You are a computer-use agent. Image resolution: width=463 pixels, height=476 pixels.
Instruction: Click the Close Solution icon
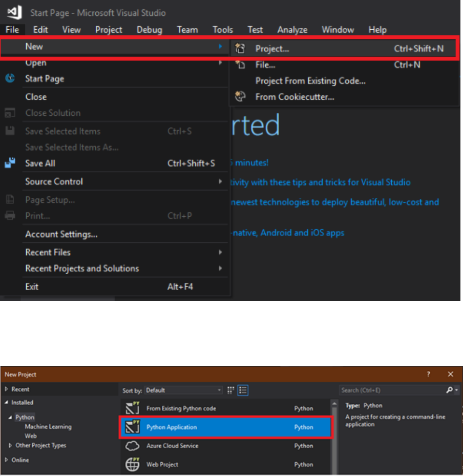pos(10,113)
